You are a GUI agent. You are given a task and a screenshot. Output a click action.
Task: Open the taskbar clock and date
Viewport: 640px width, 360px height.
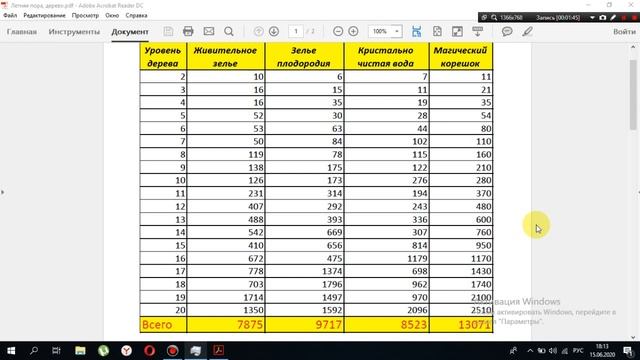[602, 351]
